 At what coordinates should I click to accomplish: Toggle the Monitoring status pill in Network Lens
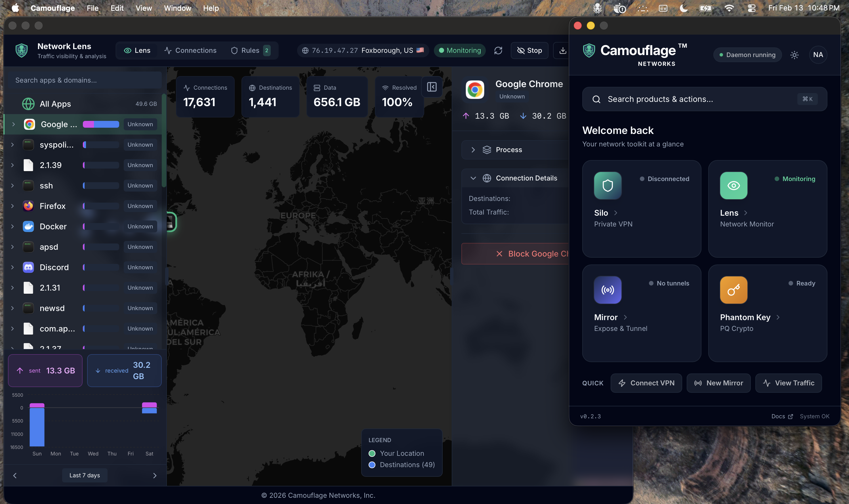tap(459, 51)
